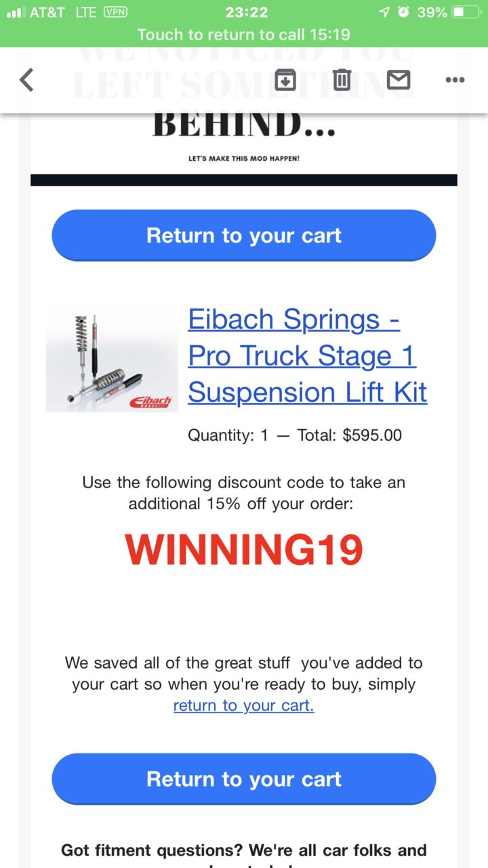
Task: Tap the location arrow status icon
Action: [x=384, y=12]
